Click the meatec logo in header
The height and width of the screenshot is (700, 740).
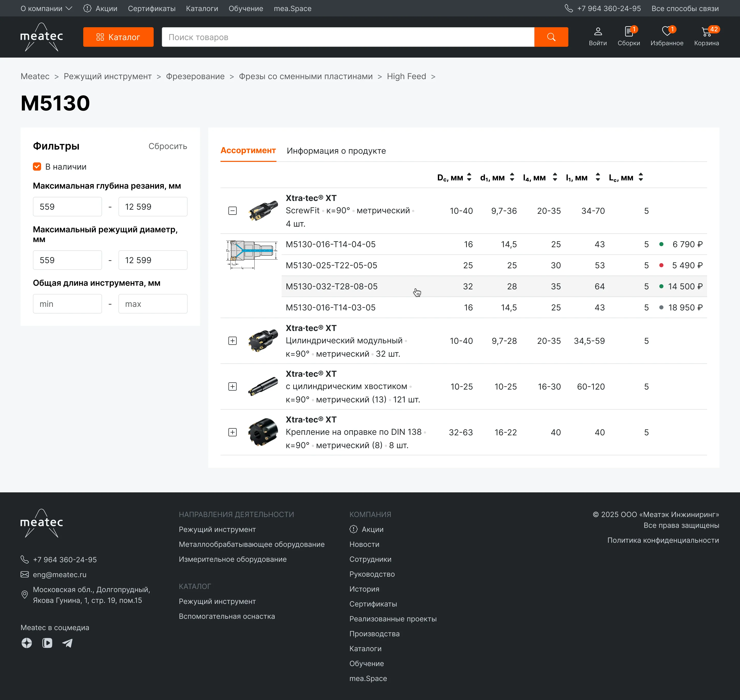[41, 36]
